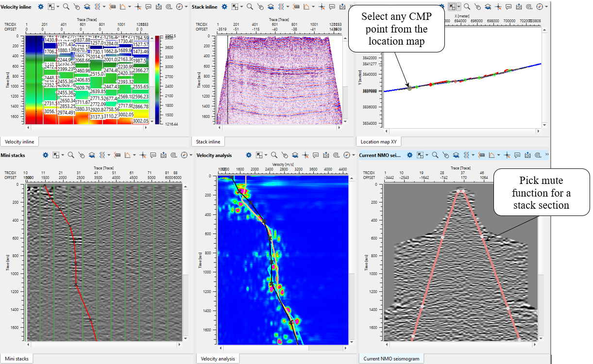
Task: Expand compass dropdown arrow in Velocity inline toolbar
Action: 186,7
